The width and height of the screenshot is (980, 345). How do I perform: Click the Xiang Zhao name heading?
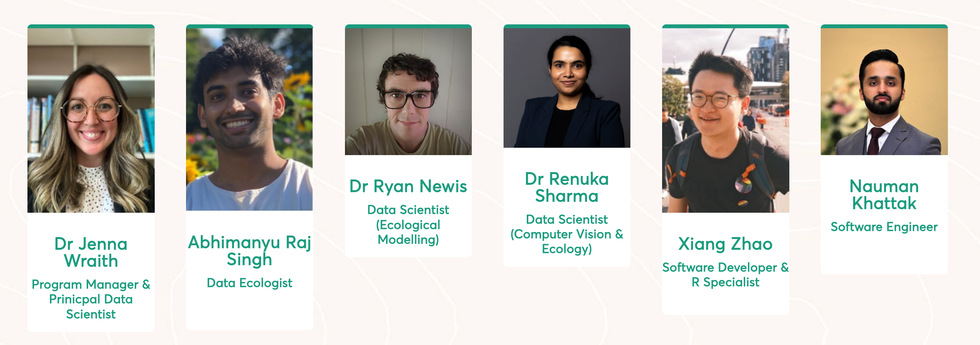(x=726, y=244)
